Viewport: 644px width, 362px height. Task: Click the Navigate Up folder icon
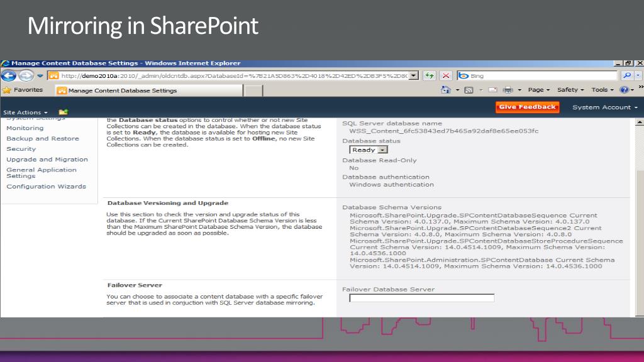pos(64,112)
